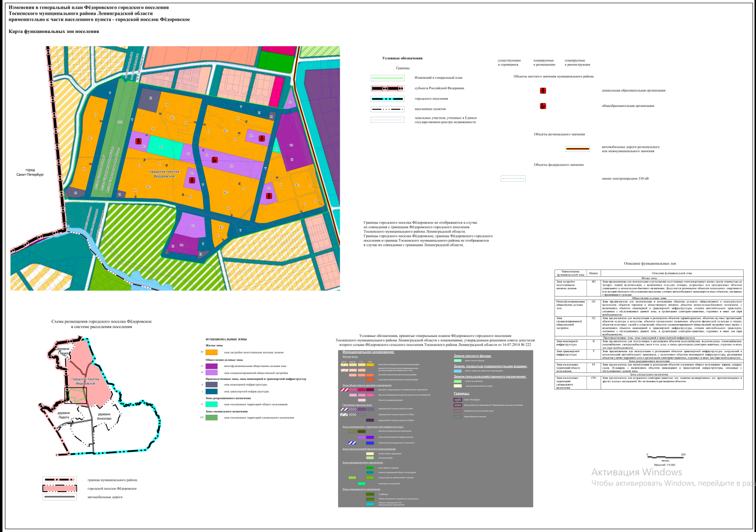This screenshot has height=532, width=756.
Task: Pick the dark purple О1 zone legend swatch
Action: tap(211, 366)
